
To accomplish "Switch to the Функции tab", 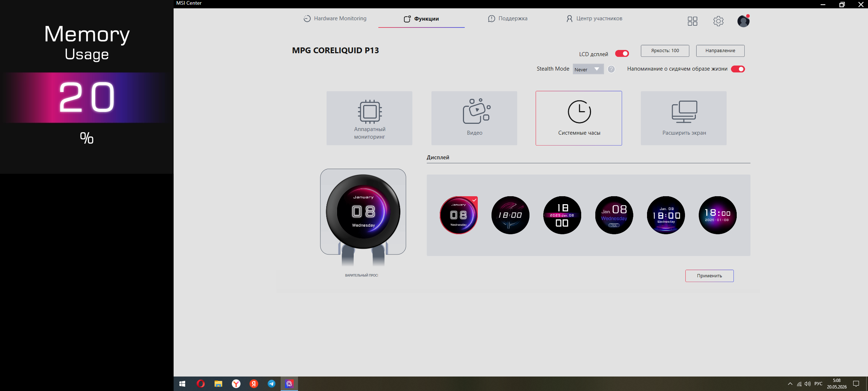I will tap(421, 19).
